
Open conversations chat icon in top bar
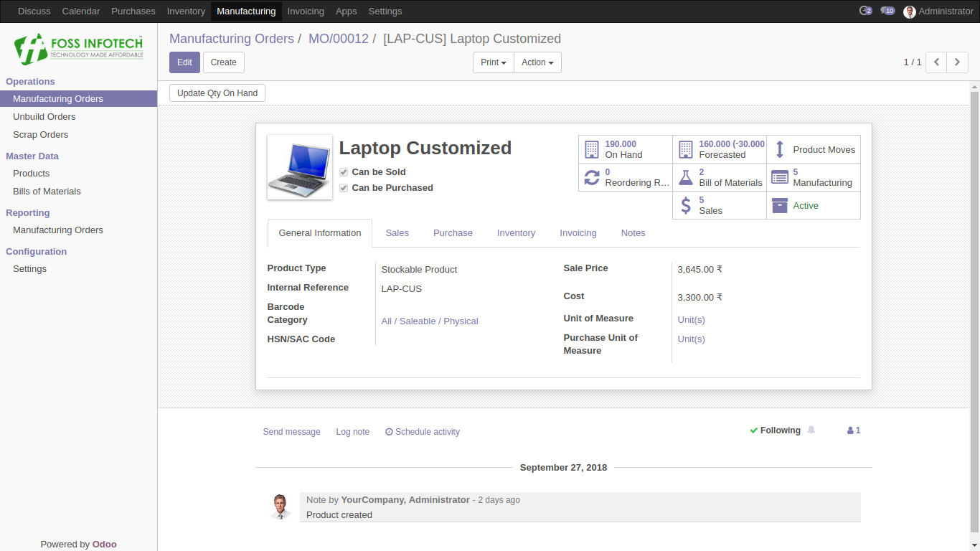click(x=887, y=11)
